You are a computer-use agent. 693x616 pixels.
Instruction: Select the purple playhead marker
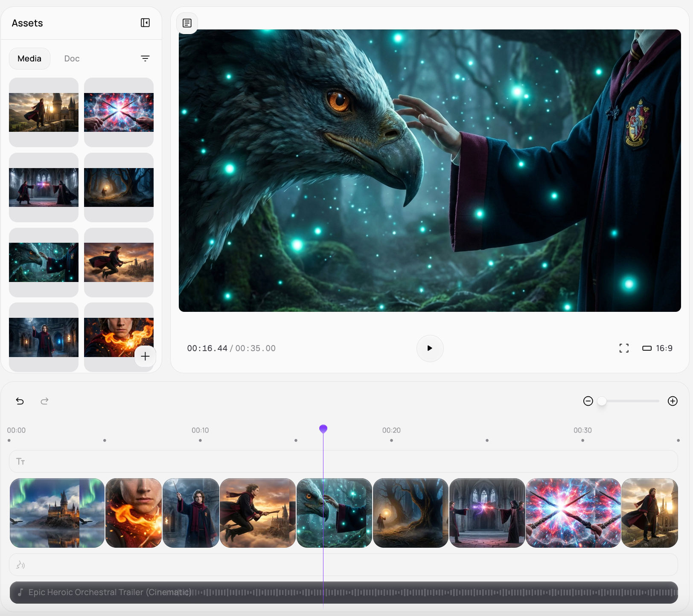click(323, 429)
